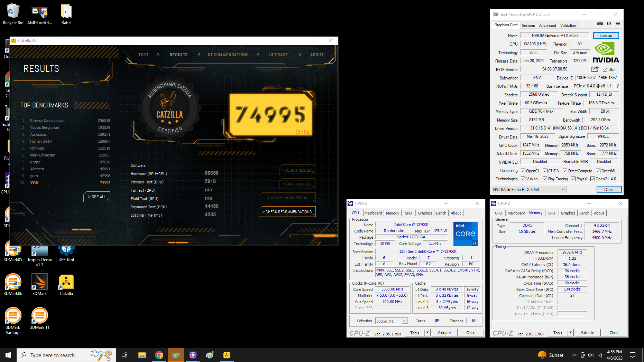The image size is (644, 362).
Task: Open File Explorer from taskbar
Action: [142, 355]
